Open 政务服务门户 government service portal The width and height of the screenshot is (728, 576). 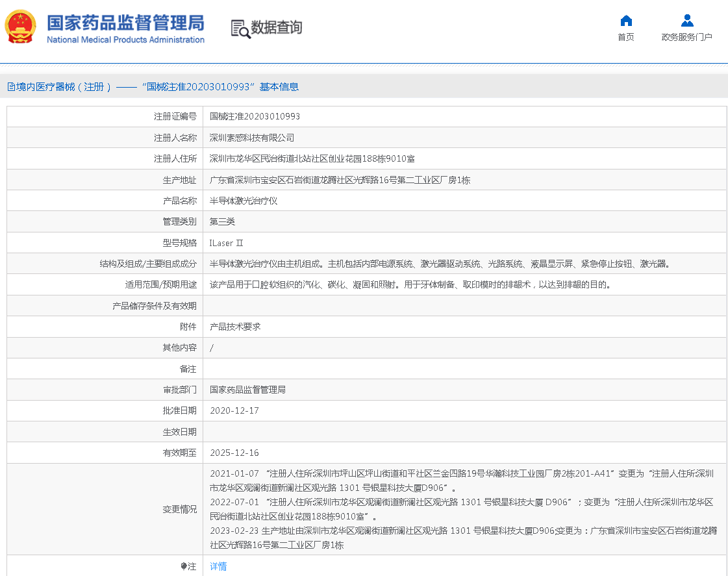tap(686, 37)
